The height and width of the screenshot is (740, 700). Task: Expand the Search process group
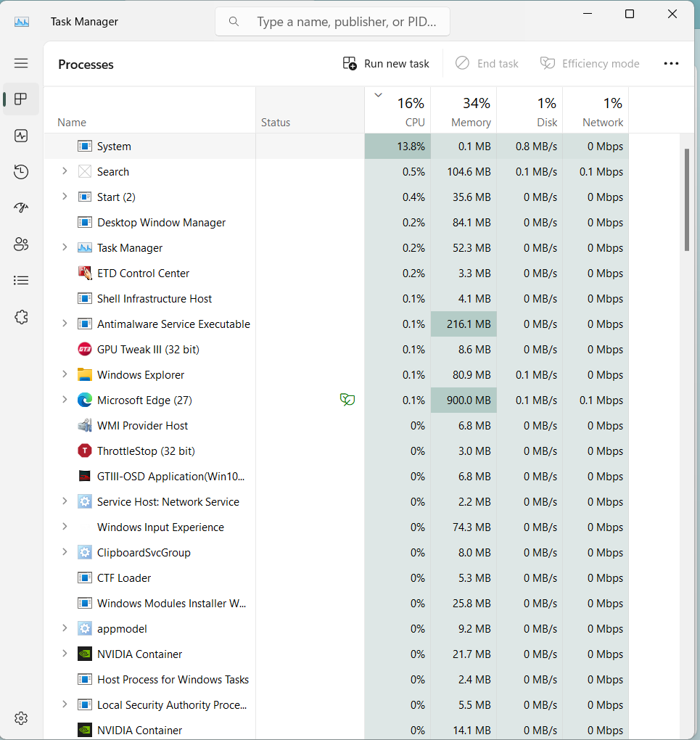[65, 171]
